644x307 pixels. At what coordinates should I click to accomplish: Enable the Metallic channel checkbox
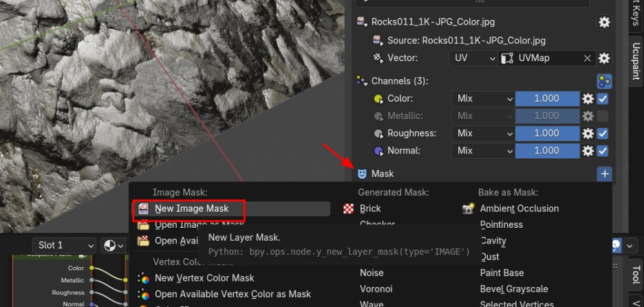pyautogui.click(x=603, y=116)
